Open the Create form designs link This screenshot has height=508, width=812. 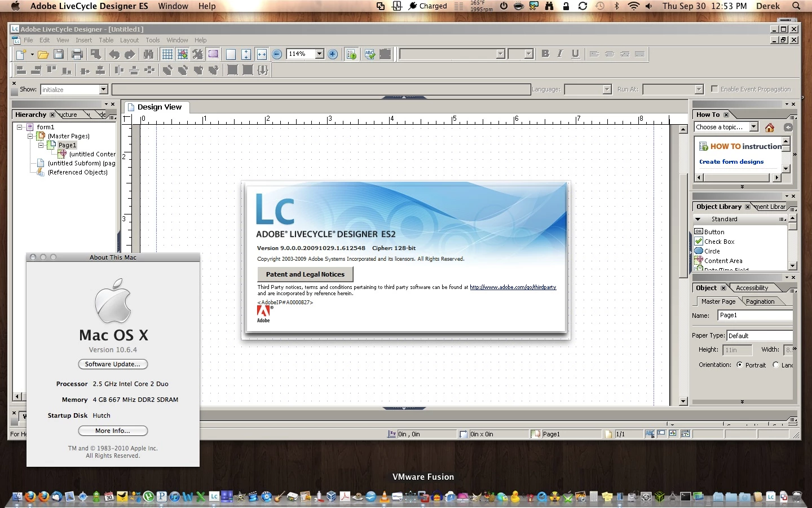pyautogui.click(x=731, y=161)
